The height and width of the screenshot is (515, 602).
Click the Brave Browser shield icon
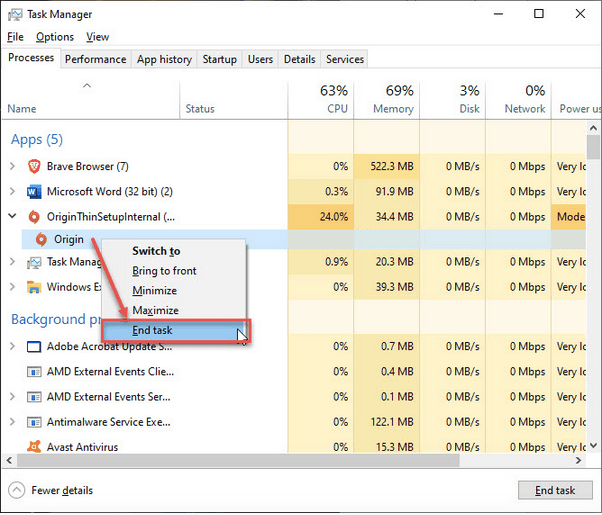point(34,166)
